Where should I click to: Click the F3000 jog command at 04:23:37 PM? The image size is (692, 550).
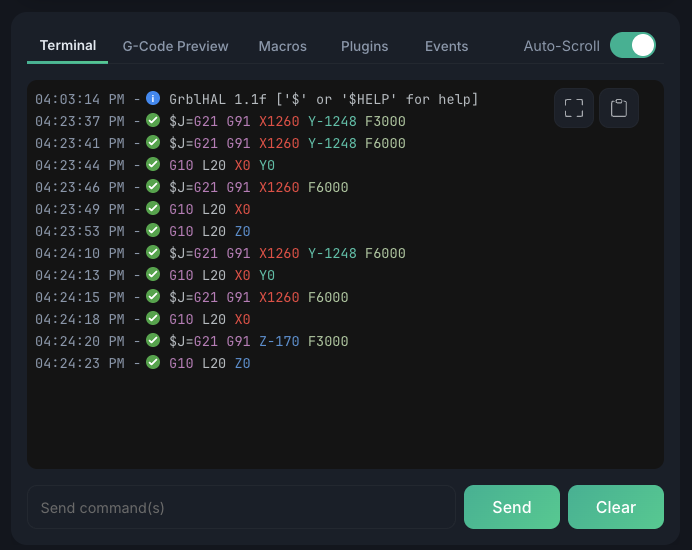(x=287, y=121)
